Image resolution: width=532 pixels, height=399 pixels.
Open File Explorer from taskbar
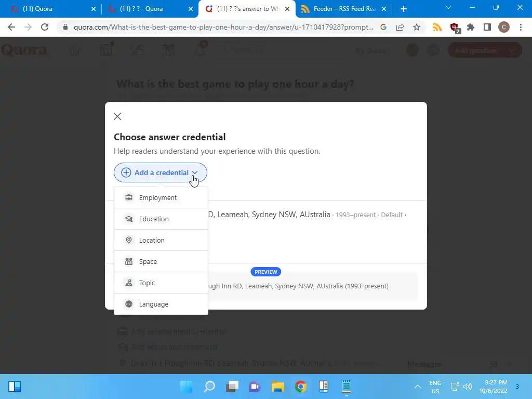278,387
